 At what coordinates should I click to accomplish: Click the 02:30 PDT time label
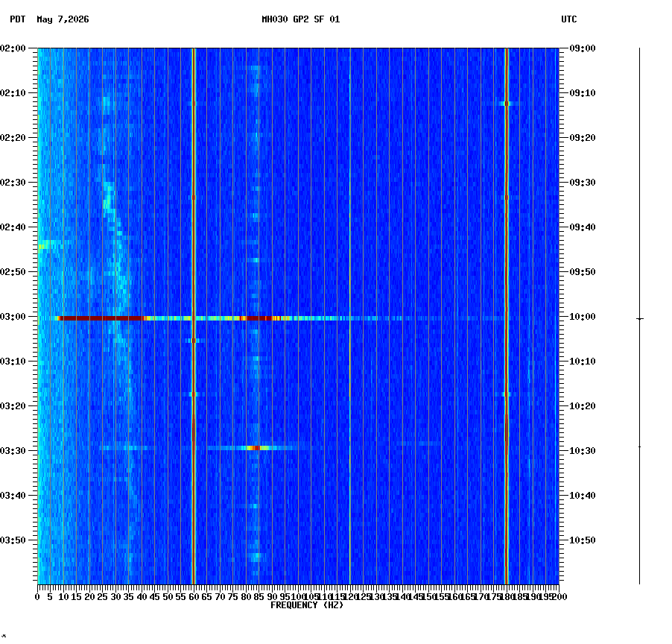pos(13,183)
